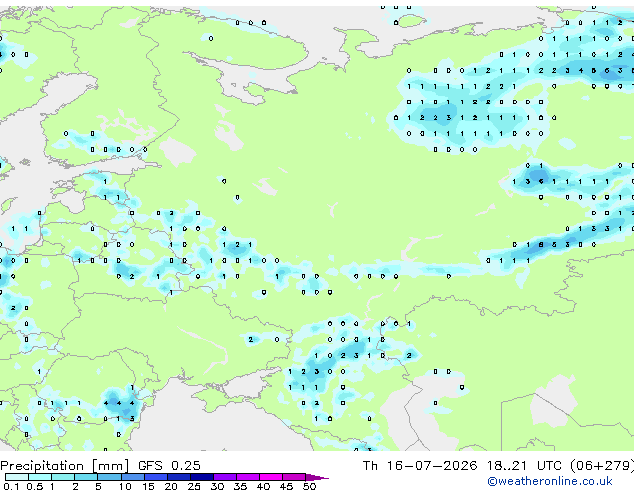This screenshot has height=490, width=634.
Task: Click the 2–5 mm legend color swatch
Action: (86, 477)
